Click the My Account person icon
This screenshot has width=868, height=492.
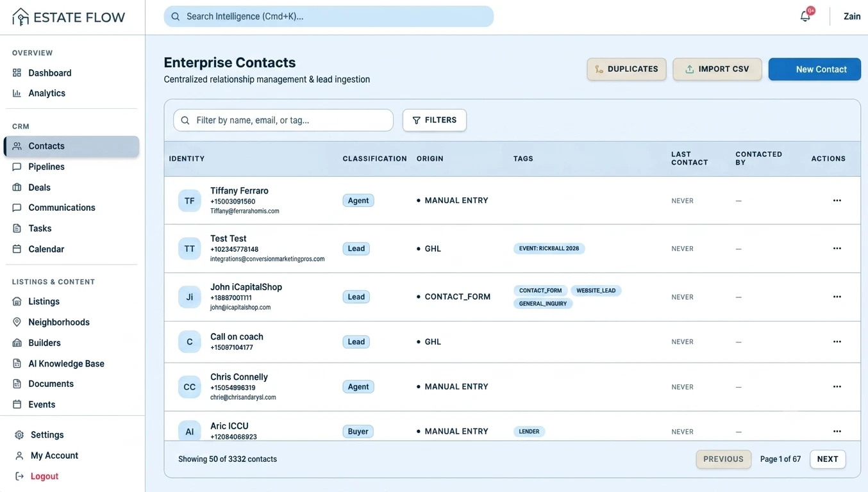point(19,456)
